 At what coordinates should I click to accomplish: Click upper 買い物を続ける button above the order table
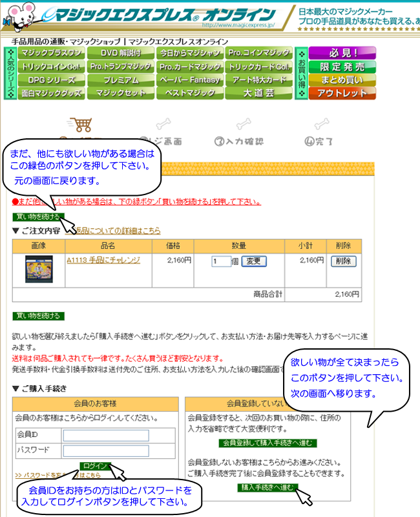(x=38, y=217)
